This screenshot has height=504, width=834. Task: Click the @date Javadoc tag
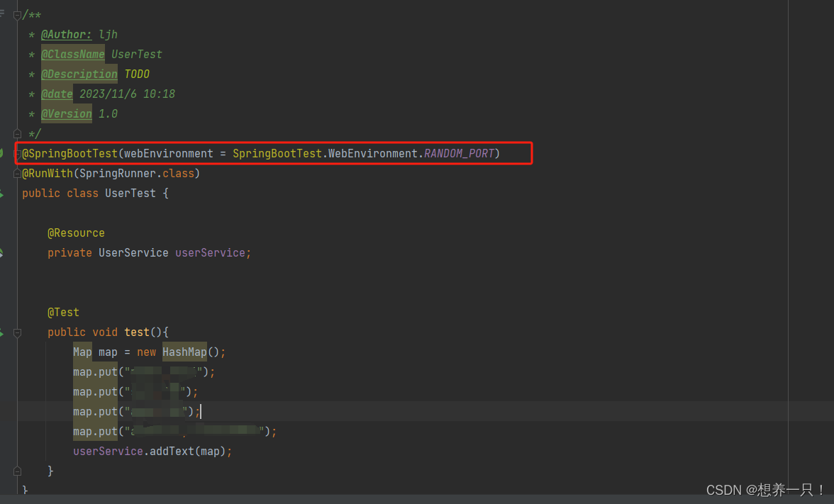(x=57, y=94)
